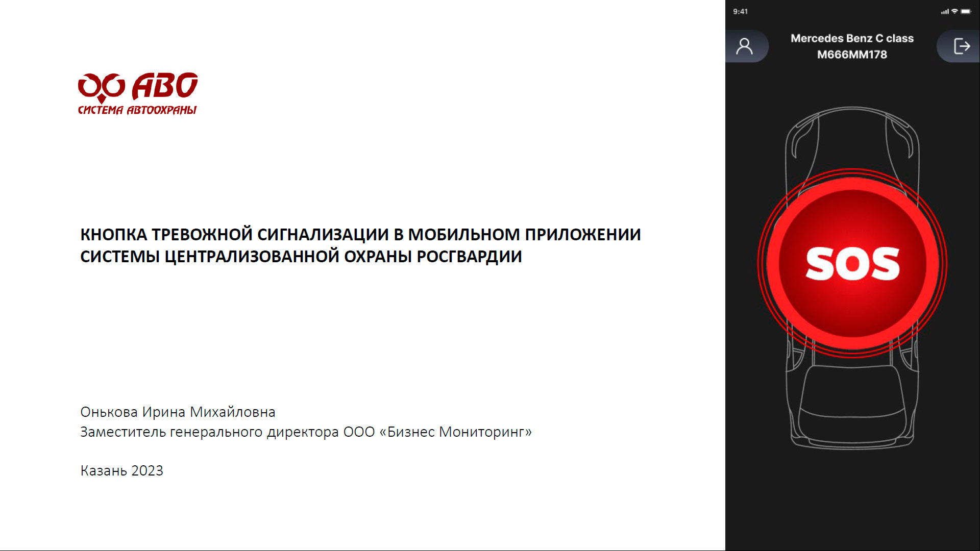
Task: Click the Заместитель генерального директора line
Action: tap(306, 432)
